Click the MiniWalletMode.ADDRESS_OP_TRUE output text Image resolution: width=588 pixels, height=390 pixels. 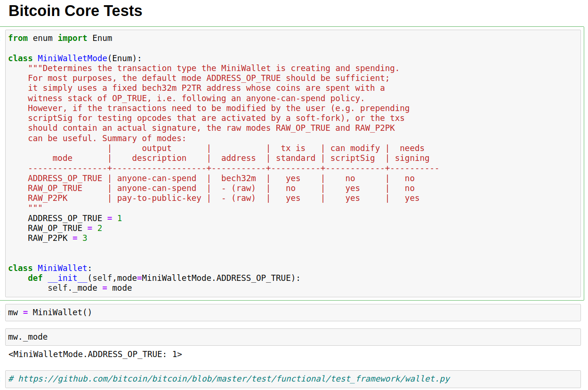coord(95,354)
